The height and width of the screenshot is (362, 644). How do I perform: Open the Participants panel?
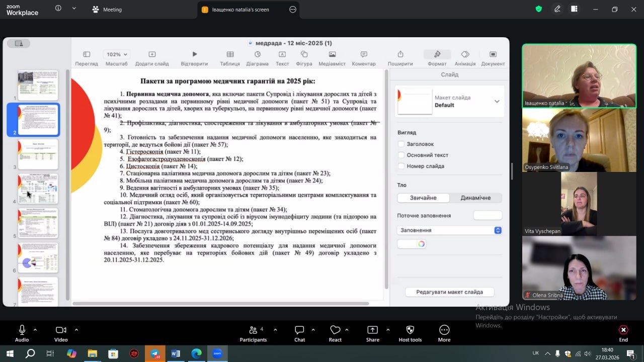click(x=253, y=330)
